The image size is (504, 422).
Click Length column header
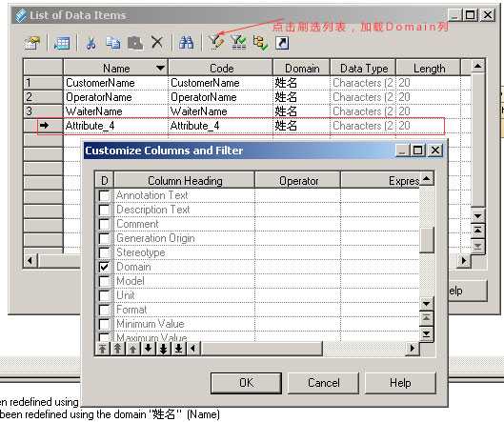click(429, 68)
